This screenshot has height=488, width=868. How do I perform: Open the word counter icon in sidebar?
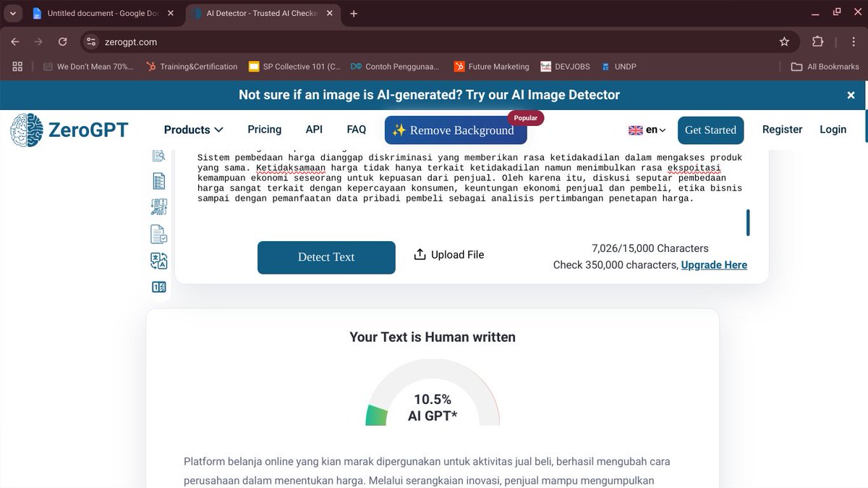(x=158, y=287)
